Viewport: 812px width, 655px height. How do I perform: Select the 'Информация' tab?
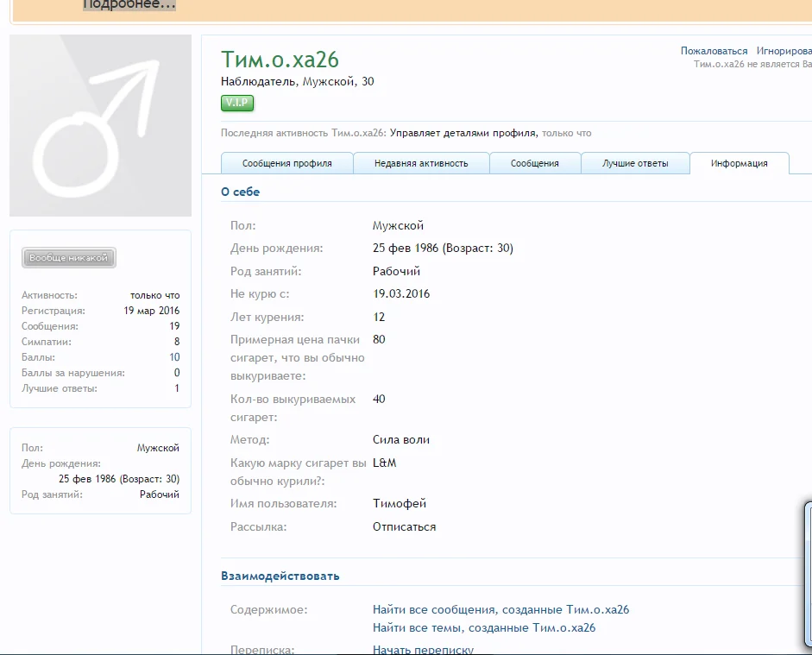click(x=739, y=163)
